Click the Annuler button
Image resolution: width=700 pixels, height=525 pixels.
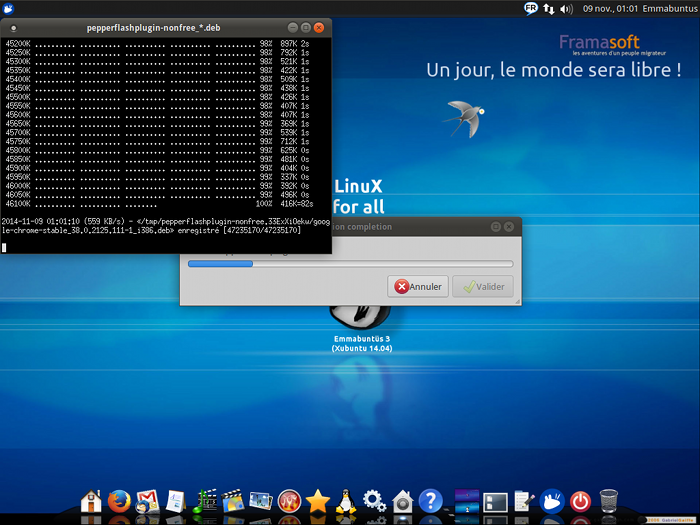click(x=418, y=286)
